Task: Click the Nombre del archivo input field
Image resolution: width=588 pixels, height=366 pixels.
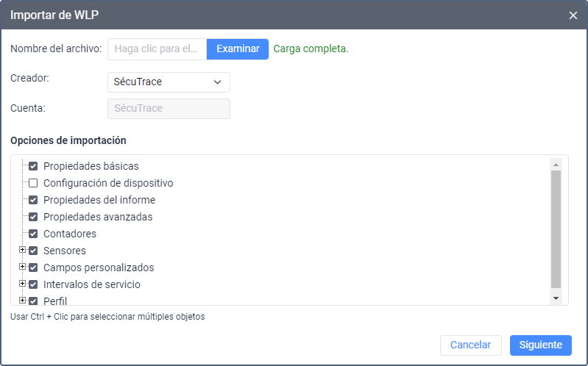Action: coord(157,49)
